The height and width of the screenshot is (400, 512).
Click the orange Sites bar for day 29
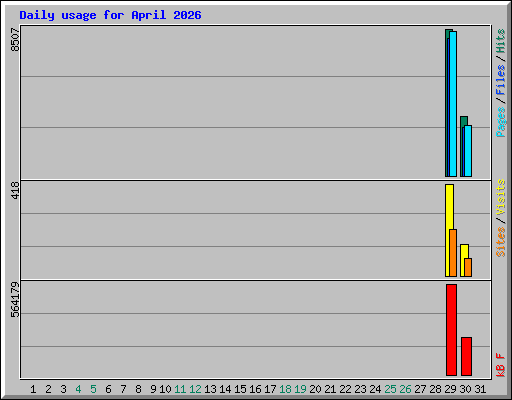pyautogui.click(x=453, y=253)
